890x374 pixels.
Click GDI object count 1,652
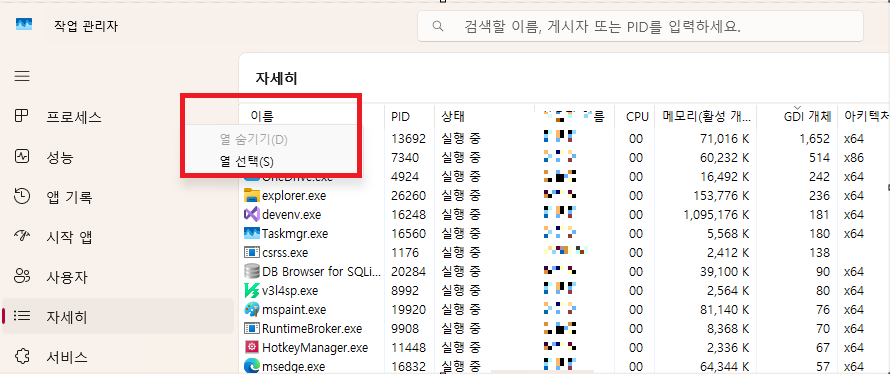coord(815,138)
